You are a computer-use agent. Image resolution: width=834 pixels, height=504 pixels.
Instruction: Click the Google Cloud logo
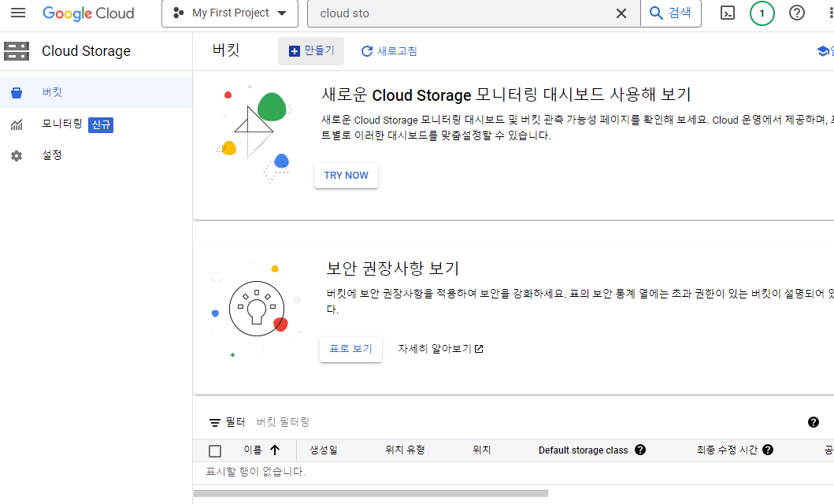[88, 13]
